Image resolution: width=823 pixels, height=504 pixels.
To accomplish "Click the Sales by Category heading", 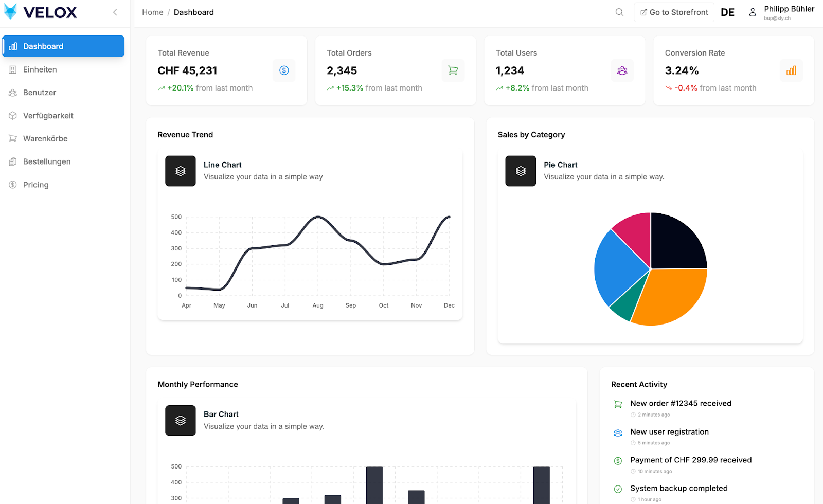I will pos(531,135).
